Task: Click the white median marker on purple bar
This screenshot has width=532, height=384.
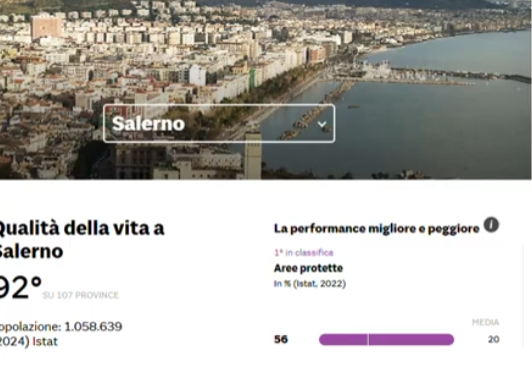Action: pos(368,339)
